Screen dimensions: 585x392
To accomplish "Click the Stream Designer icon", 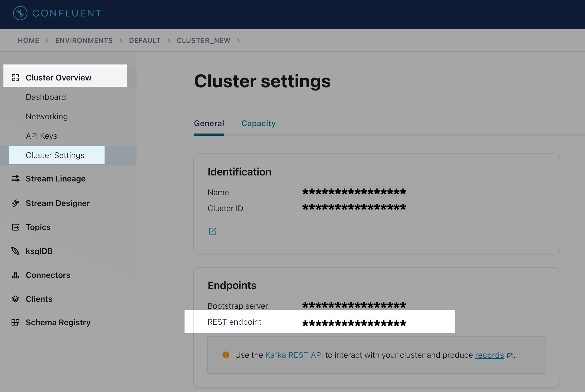I will coord(15,203).
